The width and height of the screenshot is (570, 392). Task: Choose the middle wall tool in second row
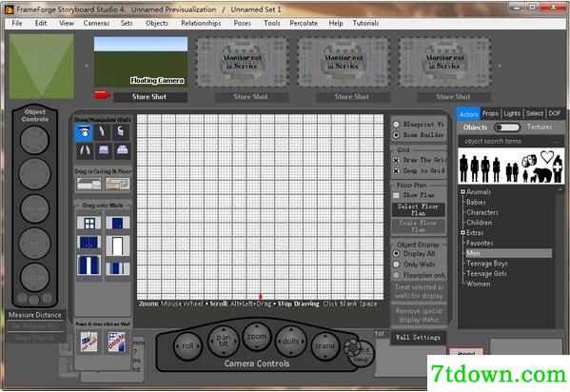coord(103,150)
